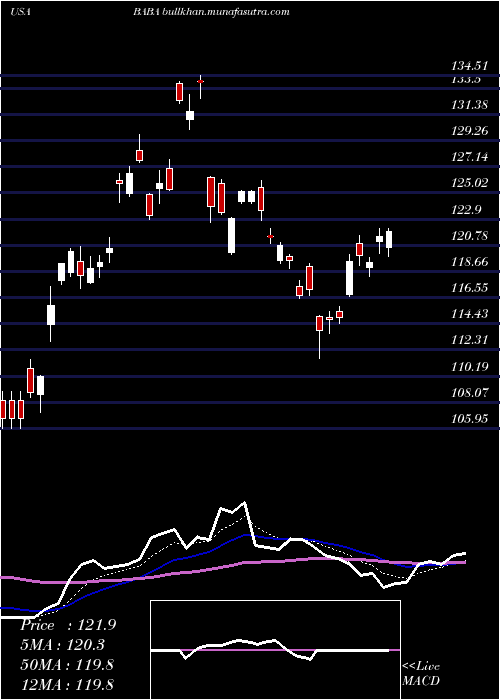The width and height of the screenshot is (500, 700).
Task: Click the 131.38 price label
Action: click(x=469, y=105)
